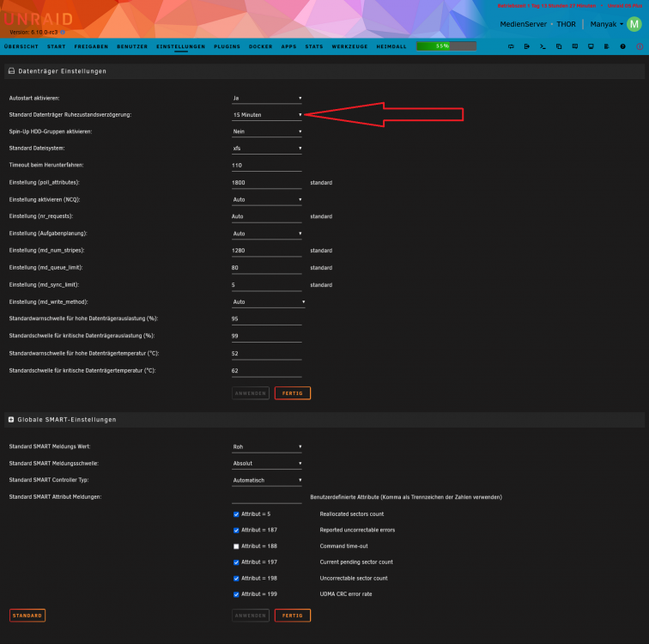Open the terminal prompt icon

point(543,46)
